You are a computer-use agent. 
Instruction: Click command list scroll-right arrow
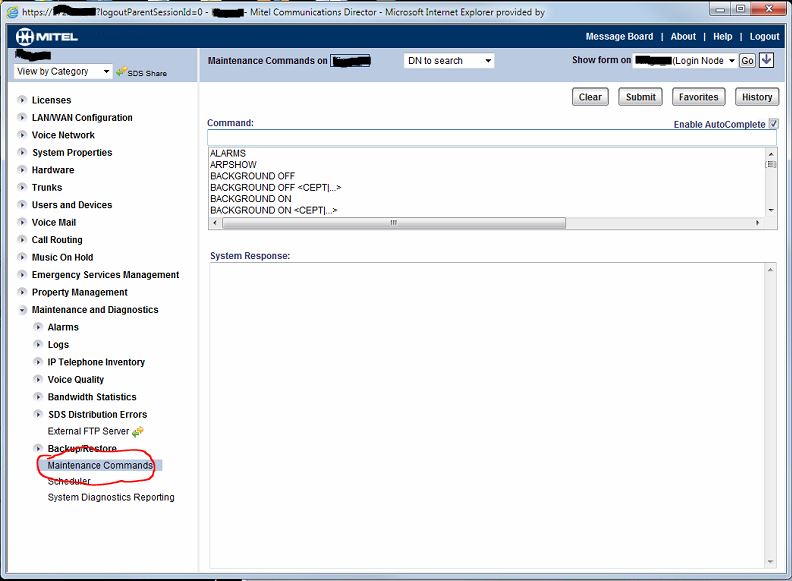[x=757, y=223]
